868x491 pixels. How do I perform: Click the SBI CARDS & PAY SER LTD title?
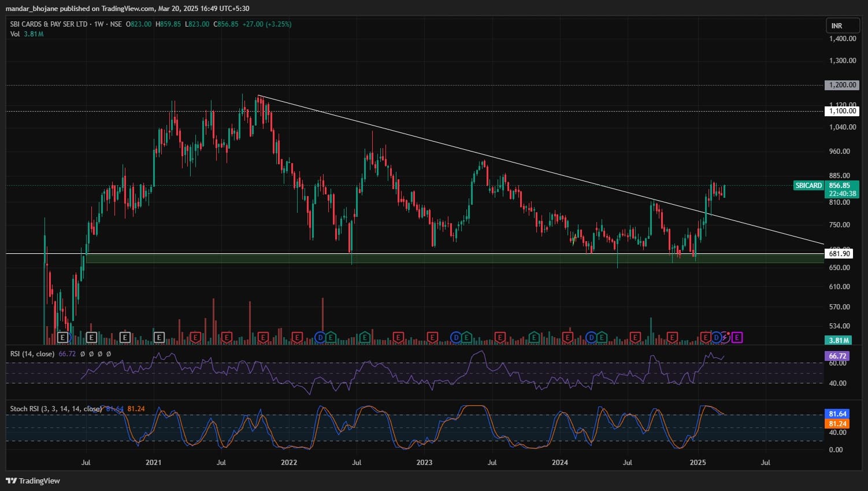49,24
